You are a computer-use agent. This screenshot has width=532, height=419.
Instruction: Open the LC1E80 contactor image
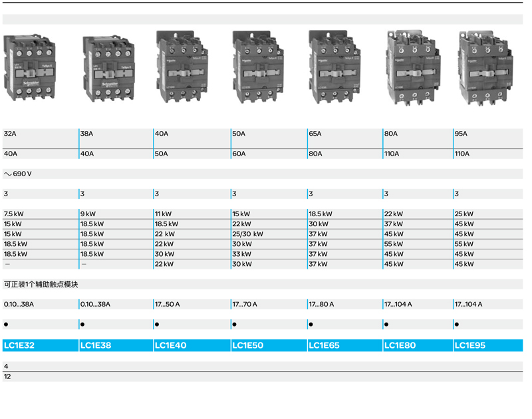pyautogui.click(x=413, y=68)
